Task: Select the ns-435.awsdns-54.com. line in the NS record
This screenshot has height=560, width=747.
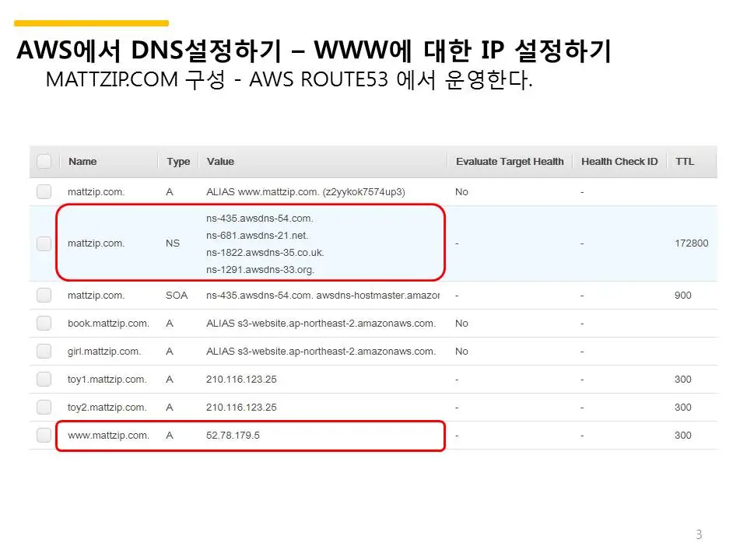Action: click(260, 219)
